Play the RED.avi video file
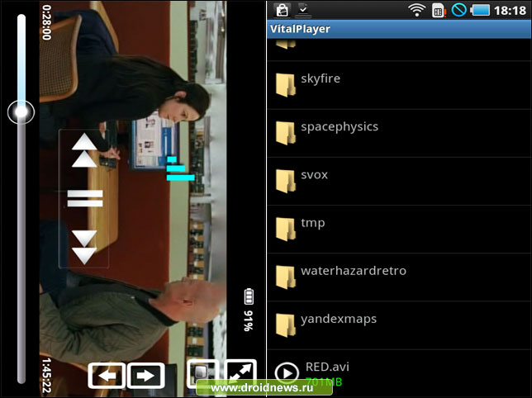Image resolution: width=532 pixels, height=398 pixels. [399, 373]
